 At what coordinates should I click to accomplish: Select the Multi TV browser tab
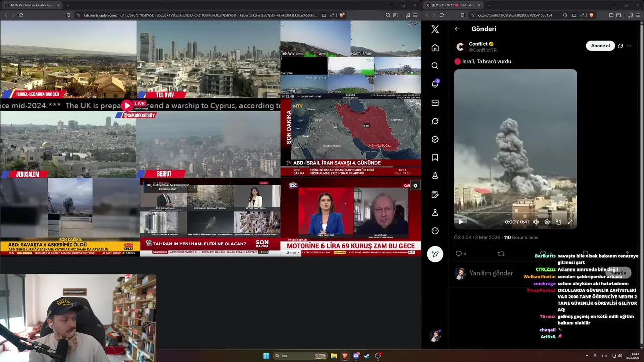coord(32,5)
